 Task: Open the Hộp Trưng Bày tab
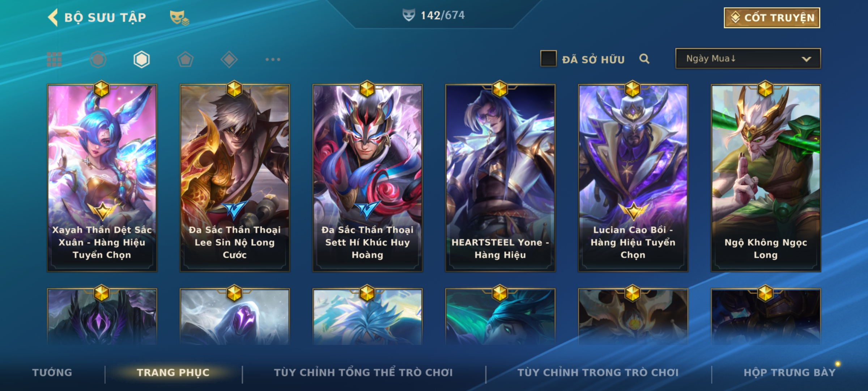tap(790, 372)
